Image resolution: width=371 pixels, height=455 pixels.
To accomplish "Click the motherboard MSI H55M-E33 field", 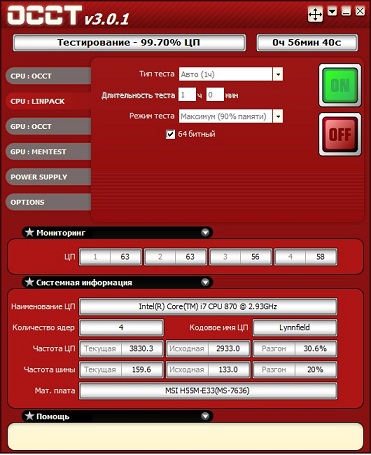I will pos(208,391).
